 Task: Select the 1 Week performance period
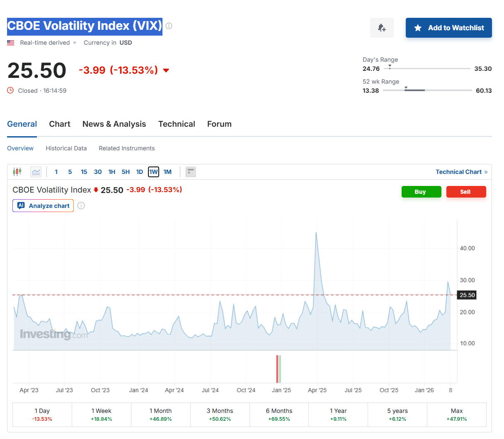click(x=102, y=415)
